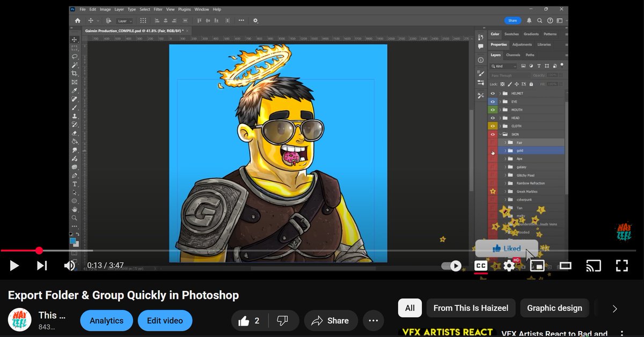
Task: Expand the galaxy layer folder
Action: click(x=505, y=167)
